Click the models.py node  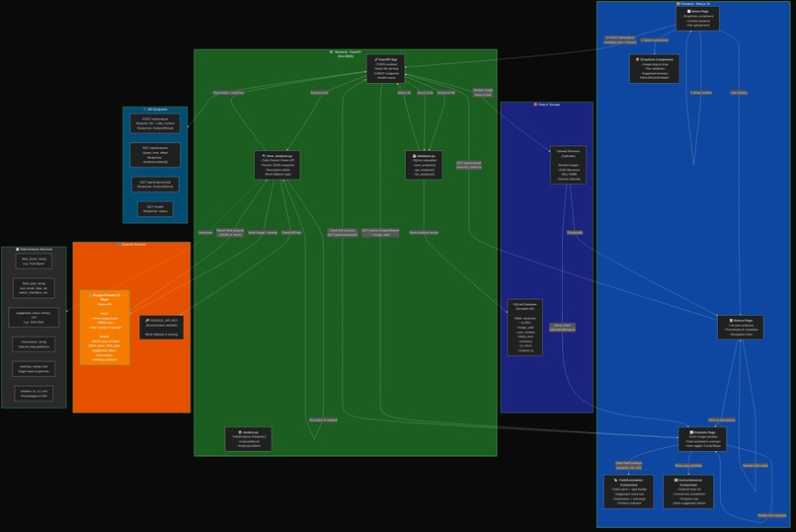click(248, 439)
